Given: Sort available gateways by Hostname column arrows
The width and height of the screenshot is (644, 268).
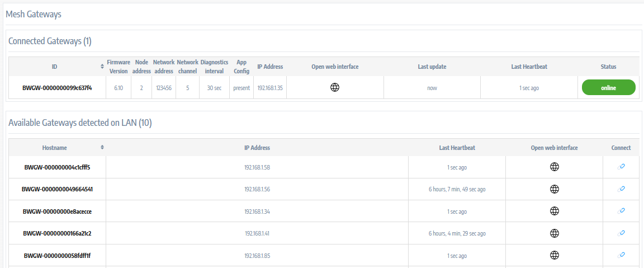Looking at the screenshot, I should point(102,148).
